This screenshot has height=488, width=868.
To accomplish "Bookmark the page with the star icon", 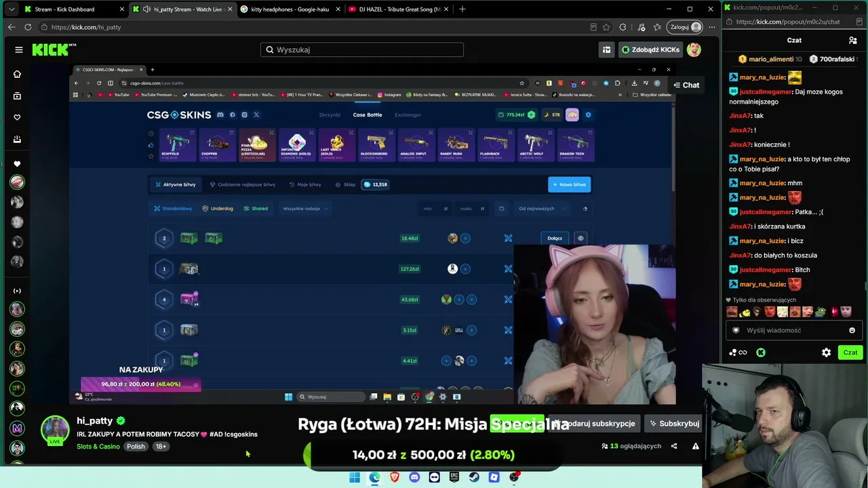I will (606, 27).
